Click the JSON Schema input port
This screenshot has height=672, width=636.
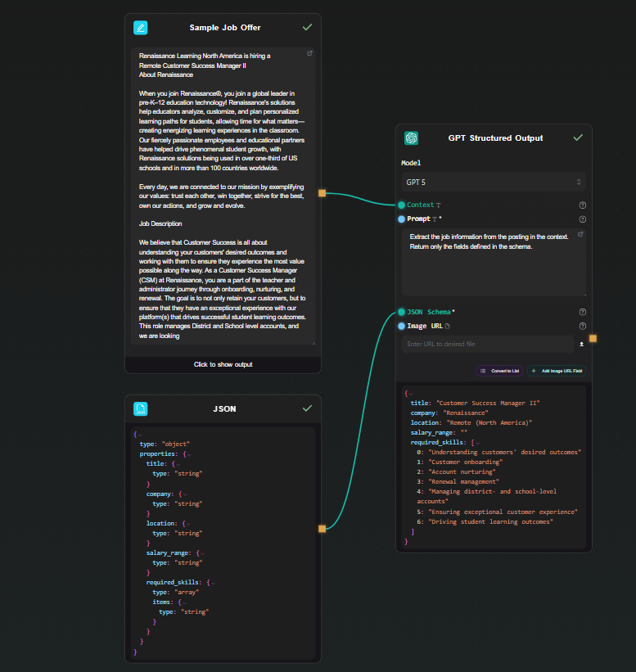click(402, 312)
